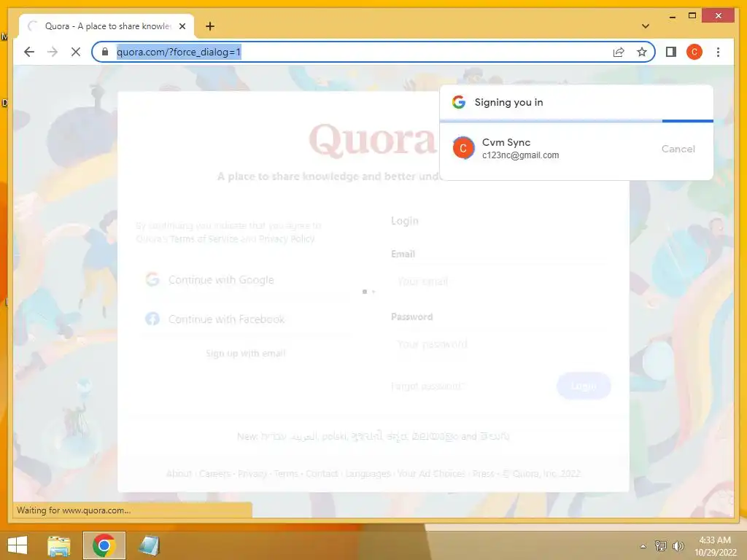Image resolution: width=747 pixels, height=560 pixels.
Task: Open the Windows Start button
Action: point(18,545)
